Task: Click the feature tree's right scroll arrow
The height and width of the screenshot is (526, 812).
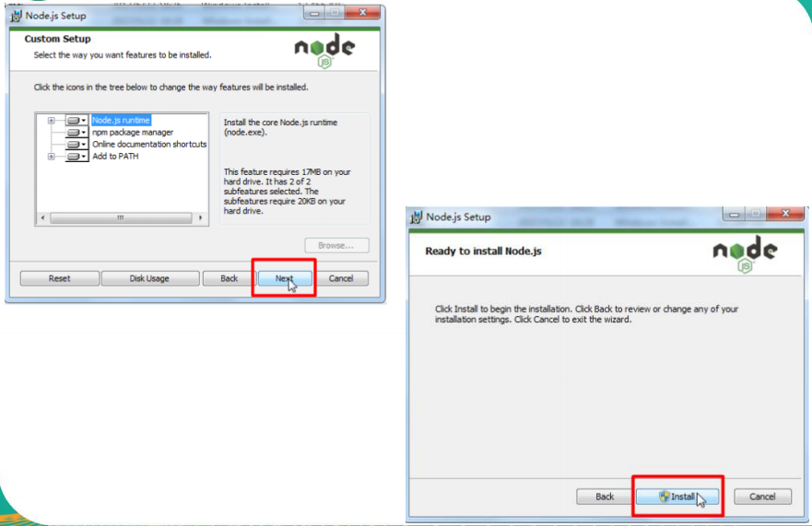Action: (x=200, y=218)
